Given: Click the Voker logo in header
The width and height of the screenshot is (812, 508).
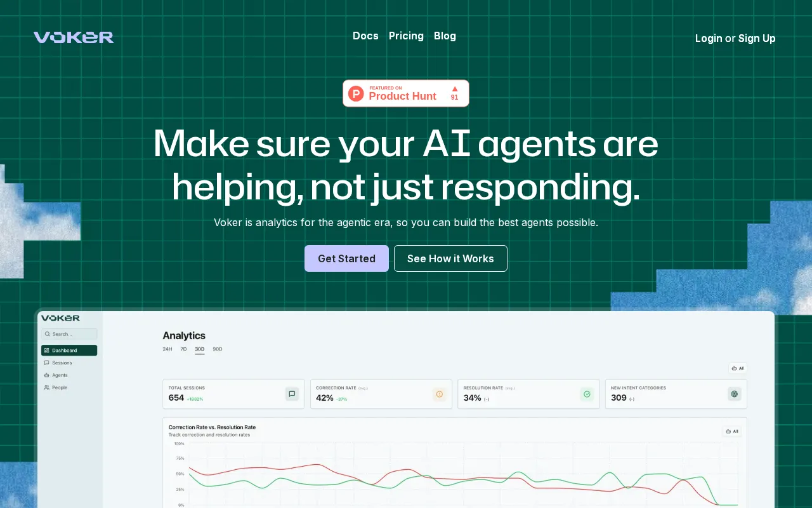Looking at the screenshot, I should (74, 37).
